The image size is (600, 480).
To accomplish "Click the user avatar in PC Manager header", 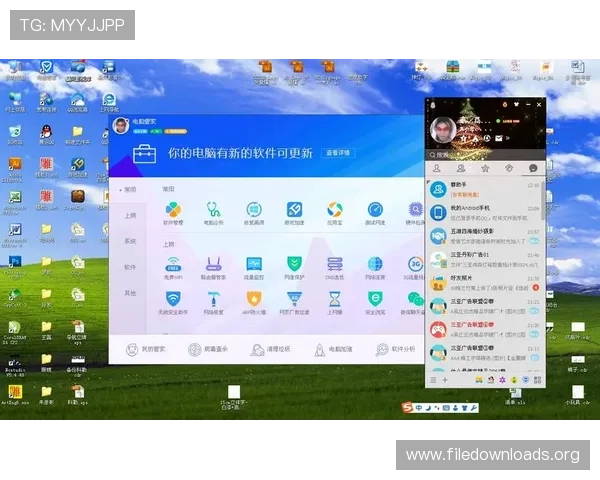I will click(121, 126).
